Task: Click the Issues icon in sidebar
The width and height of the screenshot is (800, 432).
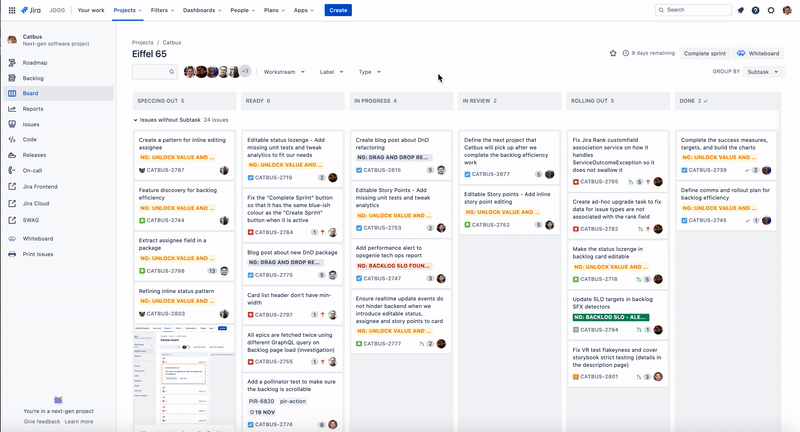Action: 12,124
